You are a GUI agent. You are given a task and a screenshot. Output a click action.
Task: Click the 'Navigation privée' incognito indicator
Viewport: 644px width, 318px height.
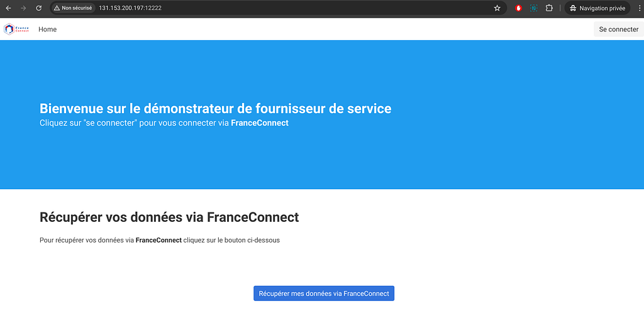(597, 8)
